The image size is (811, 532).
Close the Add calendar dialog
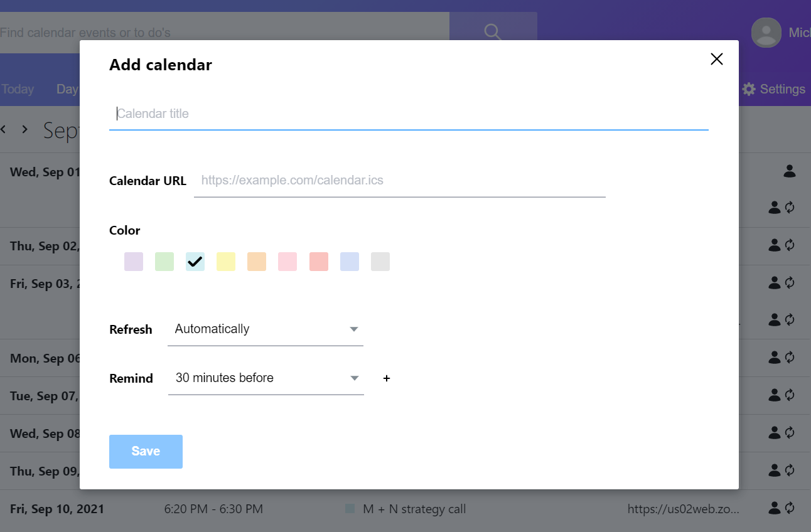[716, 59]
